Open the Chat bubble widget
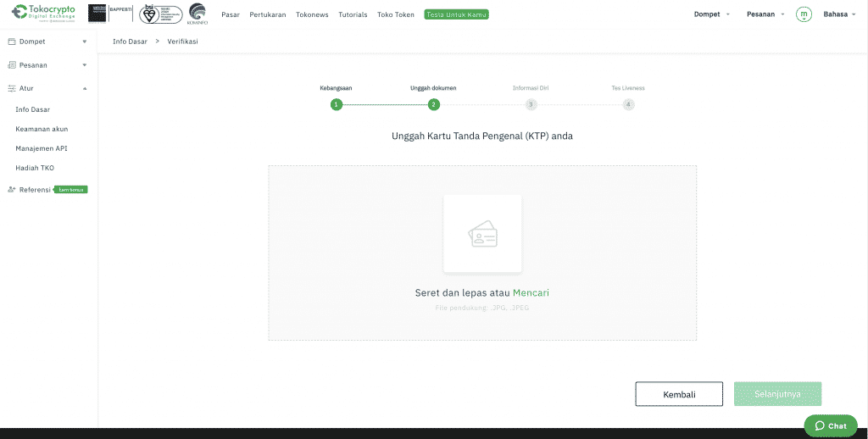The image size is (868, 439). coord(831,425)
